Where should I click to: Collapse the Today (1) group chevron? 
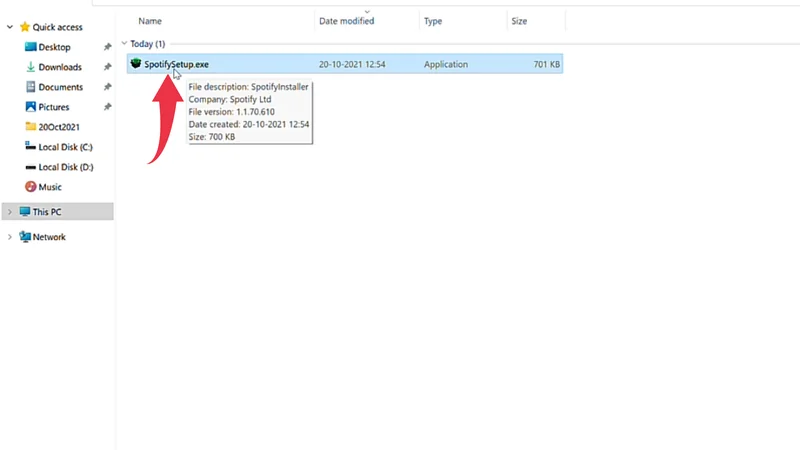coord(124,44)
